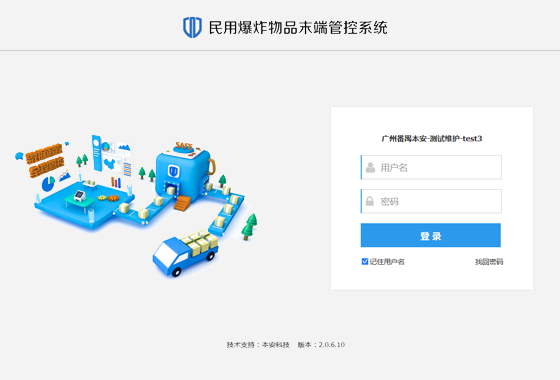The height and width of the screenshot is (380, 560).
Task: Click the 技术支持 本安科技 footer text
Action: (x=258, y=345)
